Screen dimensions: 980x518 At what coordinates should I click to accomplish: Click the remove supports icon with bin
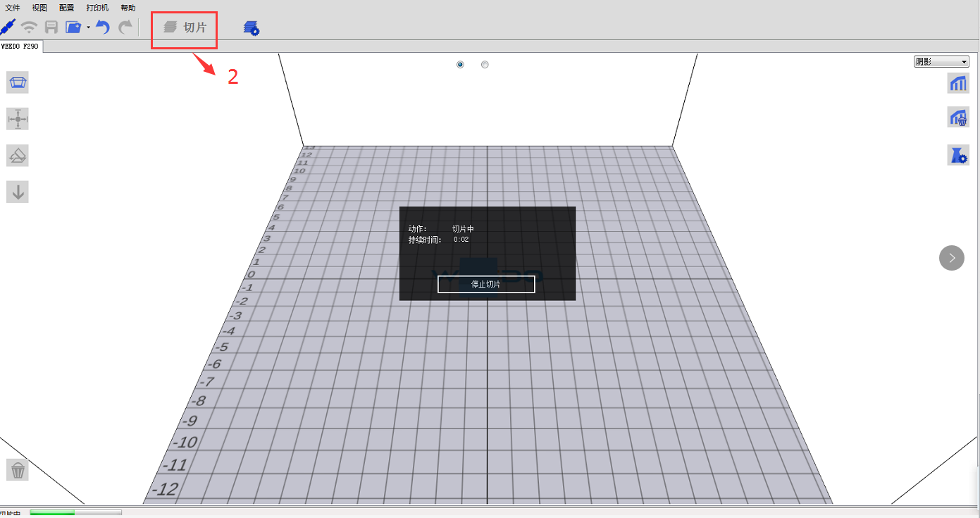[x=958, y=118]
